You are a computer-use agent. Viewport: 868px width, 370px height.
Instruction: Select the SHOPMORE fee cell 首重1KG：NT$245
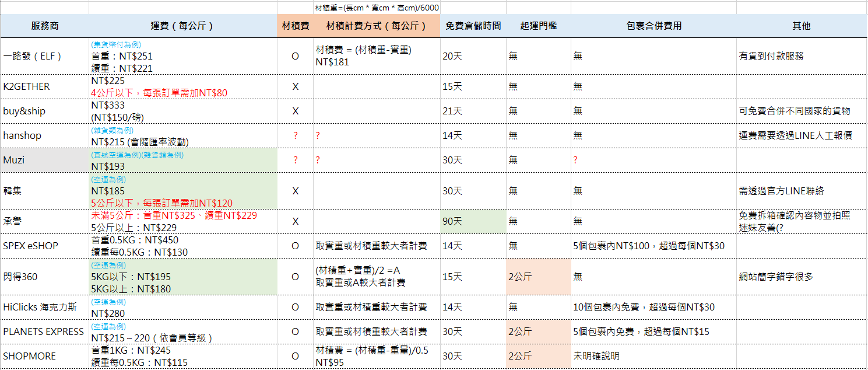(x=183, y=356)
